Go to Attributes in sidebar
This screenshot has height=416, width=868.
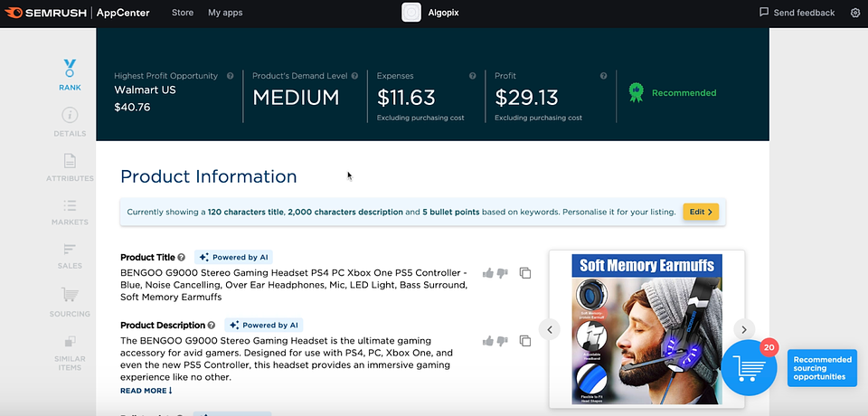point(70,166)
